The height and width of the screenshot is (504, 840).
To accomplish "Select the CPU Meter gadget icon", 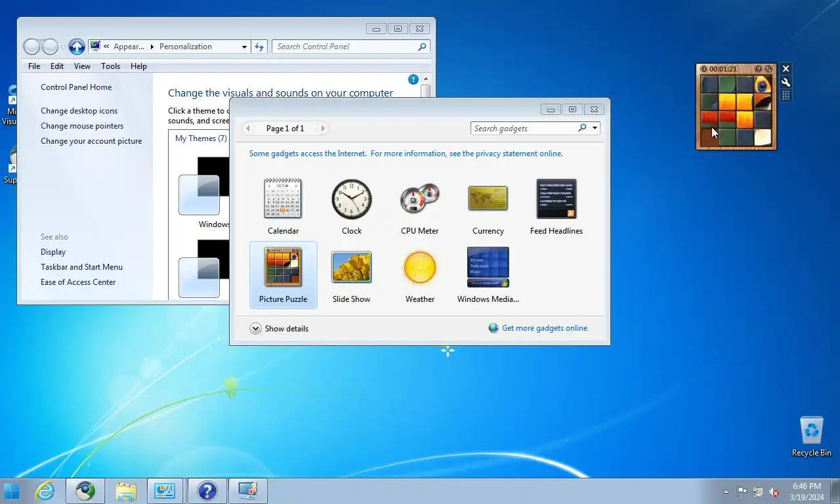I will click(x=420, y=199).
